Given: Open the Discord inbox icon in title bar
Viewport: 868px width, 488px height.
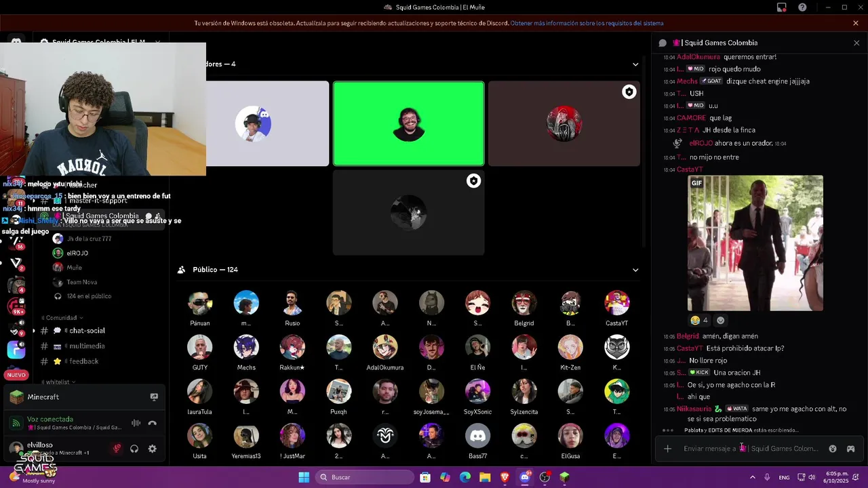Looking at the screenshot, I should pos(782,7).
